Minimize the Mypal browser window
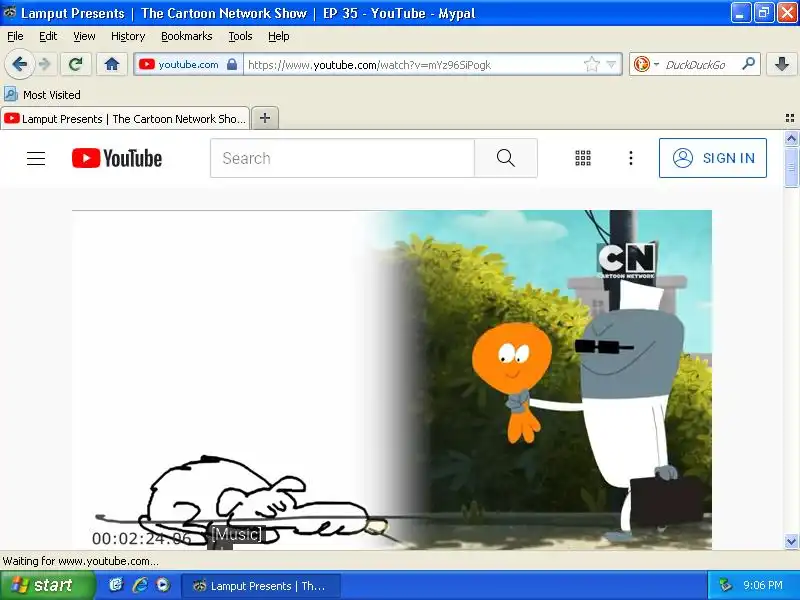This screenshot has height=600, width=800. 741,13
